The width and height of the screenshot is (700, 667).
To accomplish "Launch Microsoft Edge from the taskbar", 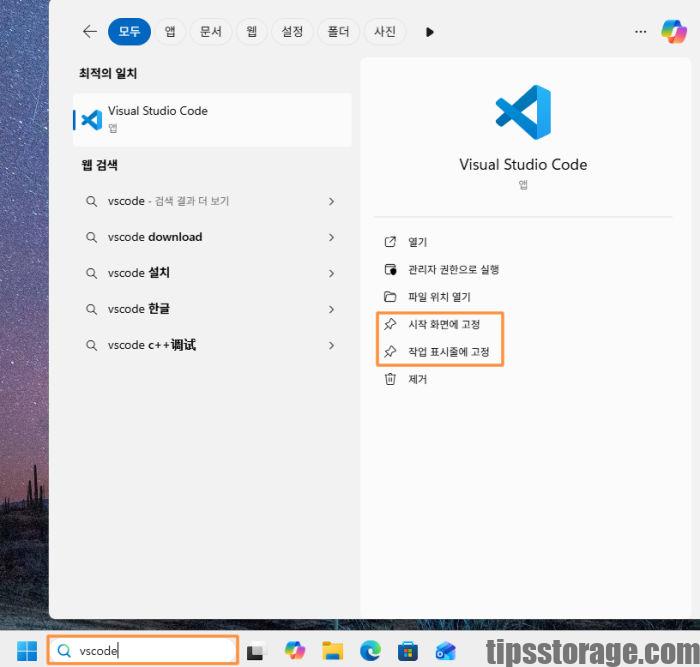I will coord(371,651).
